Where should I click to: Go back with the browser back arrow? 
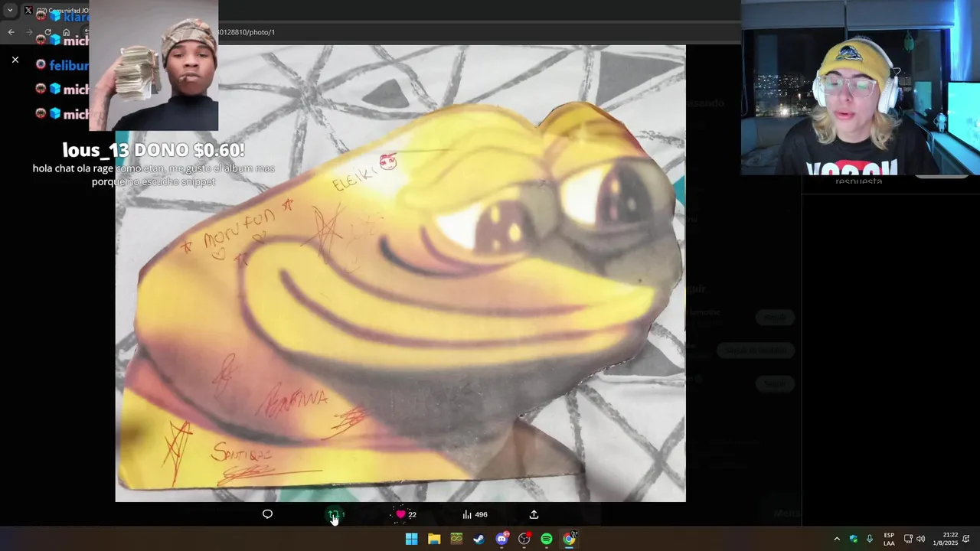pos(11,32)
